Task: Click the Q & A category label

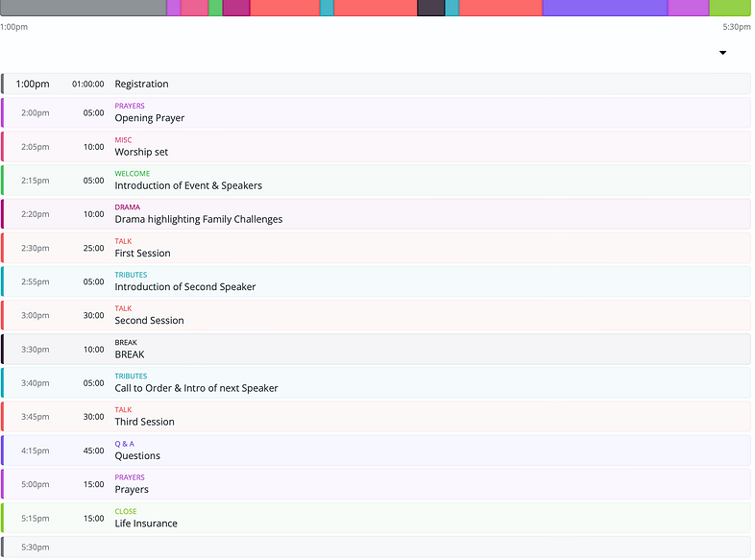Action: coord(124,444)
